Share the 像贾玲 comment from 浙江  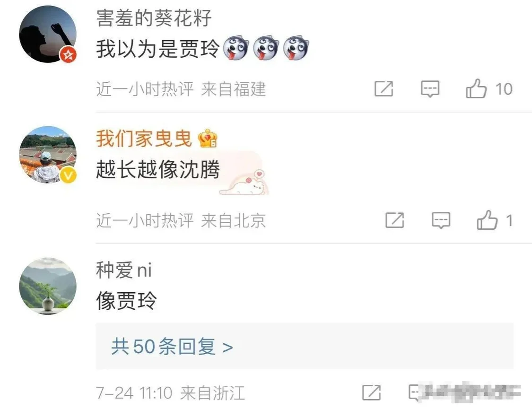[371, 393]
